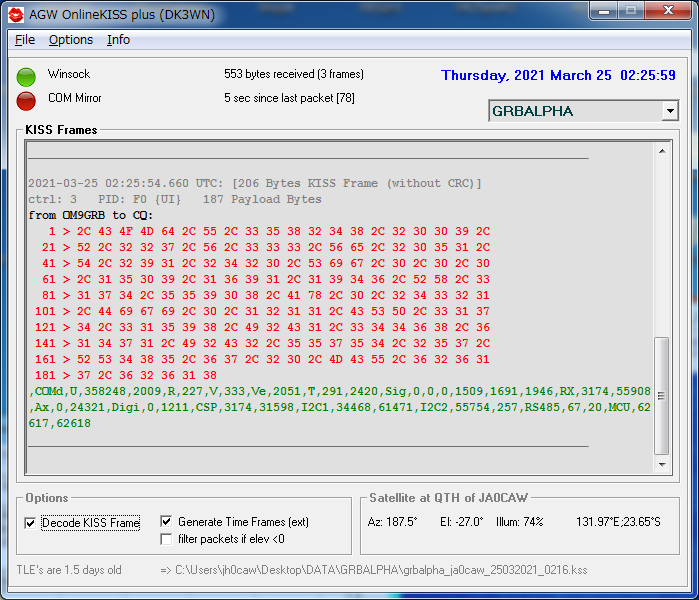This screenshot has width=699, height=600.
Task: Click hex row starting with '21 >'
Action: 266,247
